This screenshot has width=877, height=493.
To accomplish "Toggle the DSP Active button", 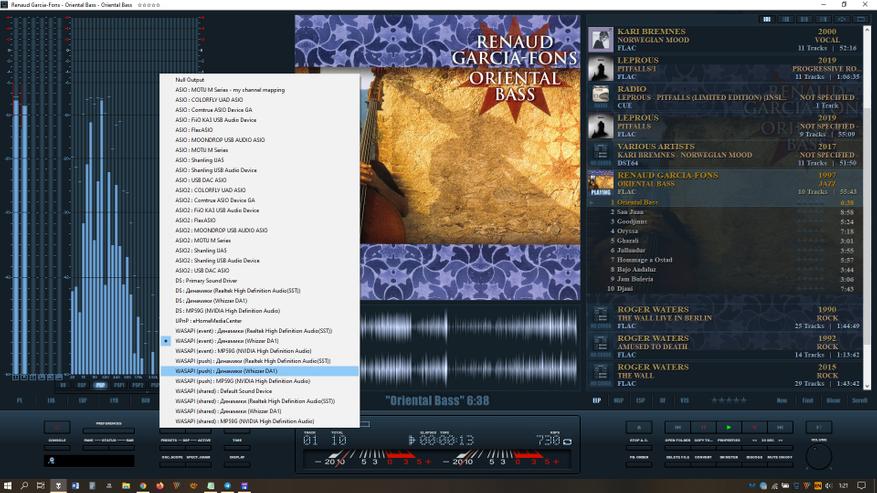I will tap(199, 448).
